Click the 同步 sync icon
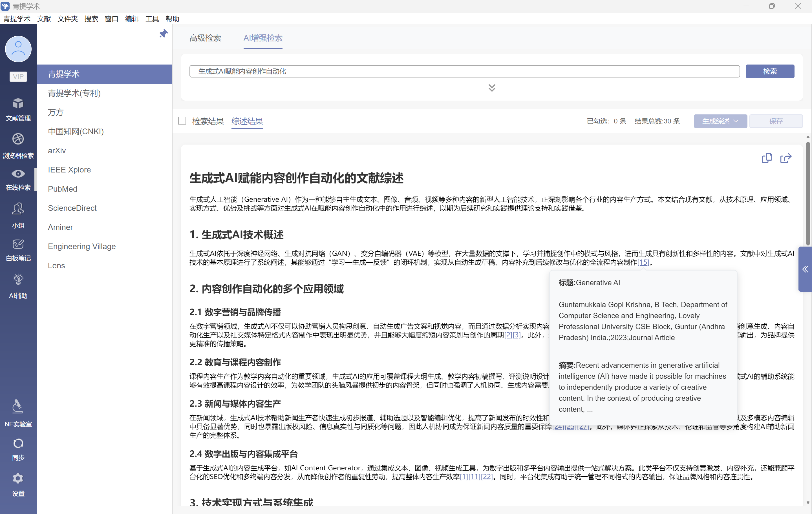The height and width of the screenshot is (514, 812). point(18,444)
